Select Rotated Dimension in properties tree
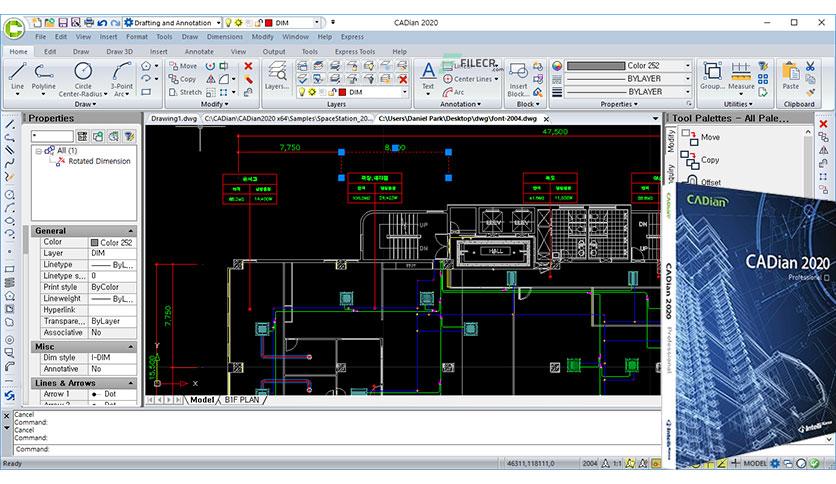 click(x=99, y=161)
